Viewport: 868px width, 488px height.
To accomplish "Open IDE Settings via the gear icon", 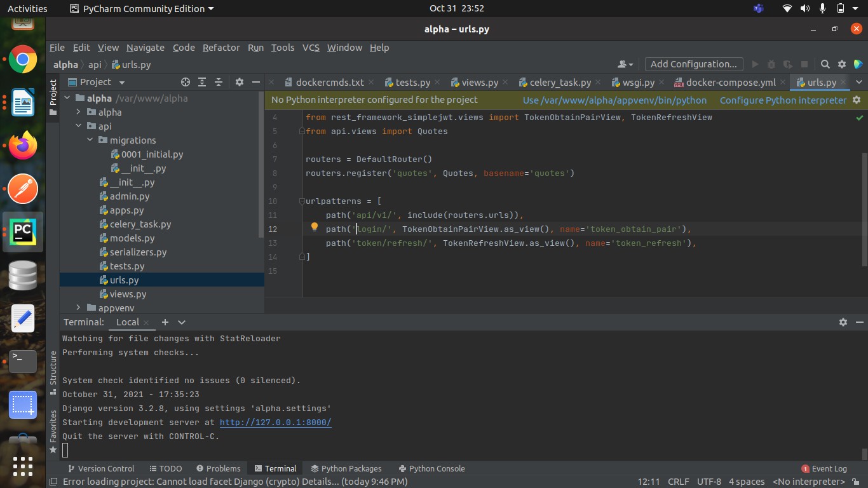I will pos(841,64).
